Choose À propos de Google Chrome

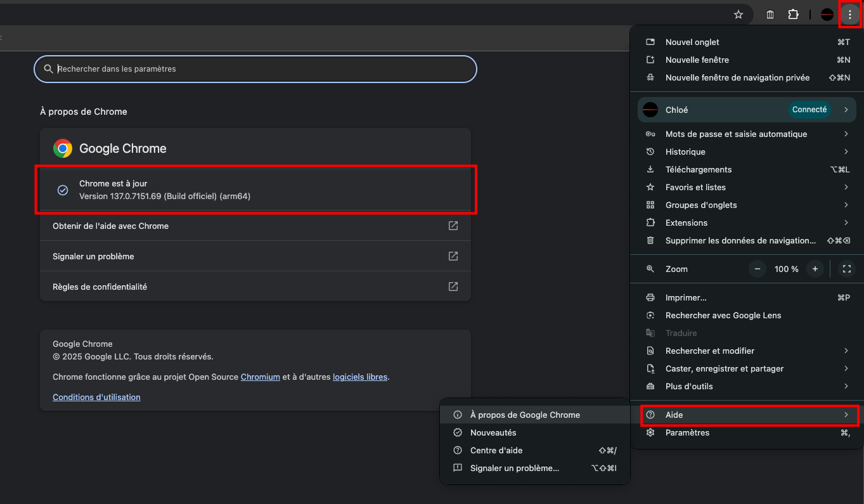point(525,415)
